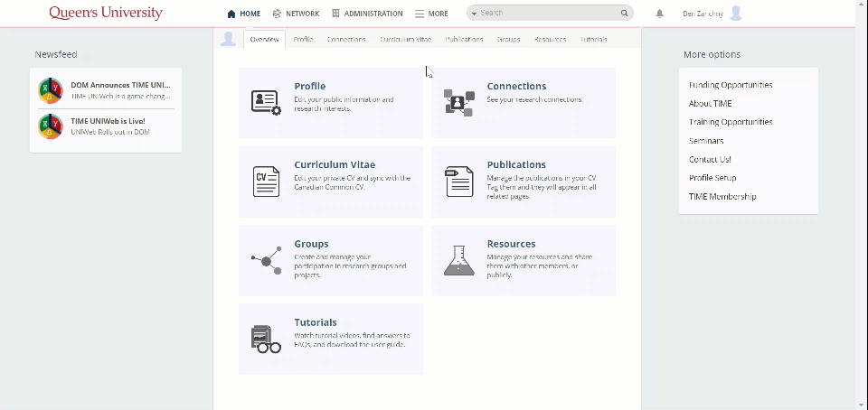
Task: Open TIME Membership link
Action: pyautogui.click(x=722, y=196)
